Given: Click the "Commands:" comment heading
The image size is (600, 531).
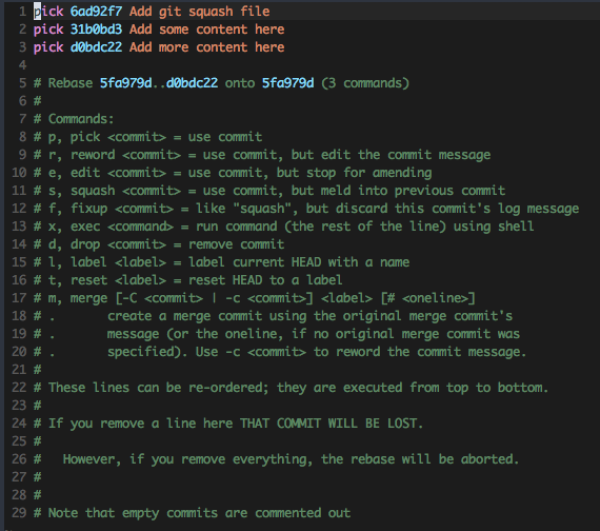Looking at the screenshot, I should point(85,118).
